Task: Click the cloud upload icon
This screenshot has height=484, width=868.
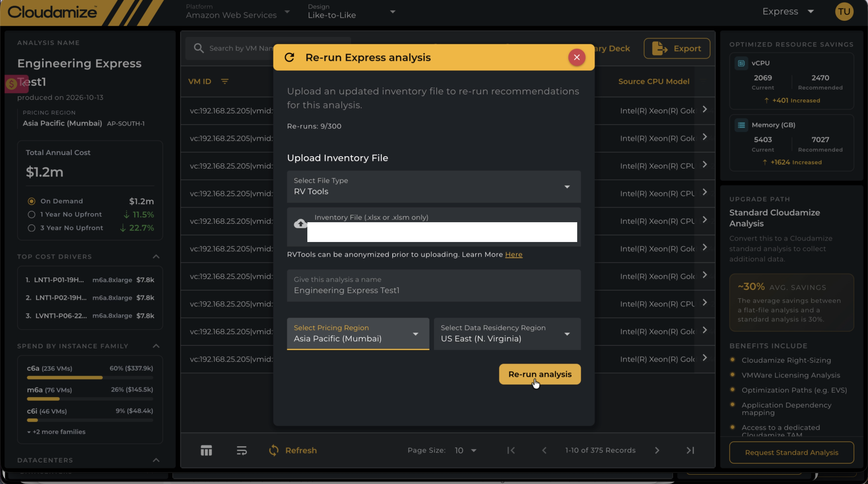Action: pos(301,224)
